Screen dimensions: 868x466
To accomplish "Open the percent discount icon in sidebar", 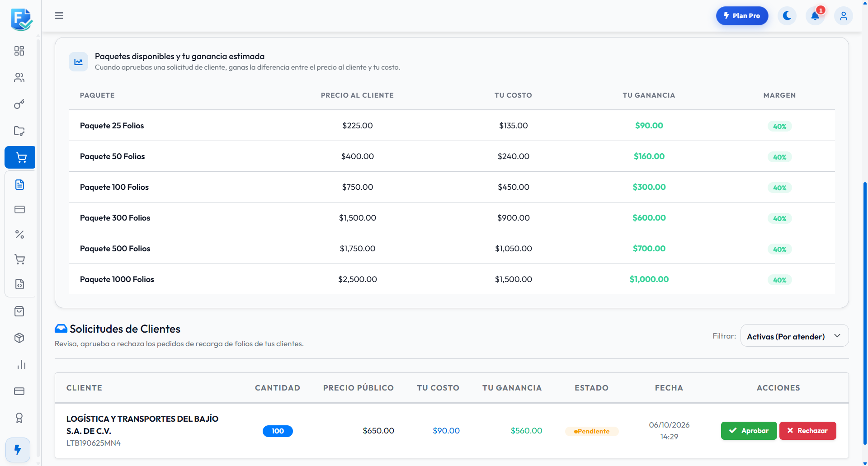I will pyautogui.click(x=20, y=234).
